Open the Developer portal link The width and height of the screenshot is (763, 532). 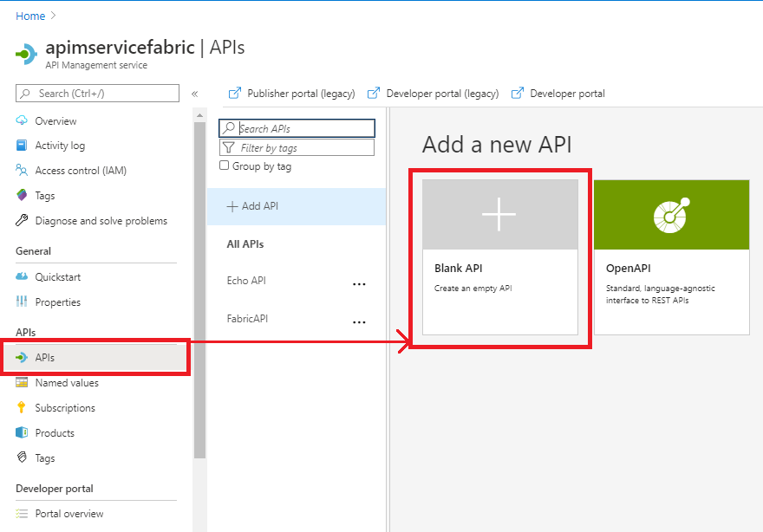pos(567,94)
